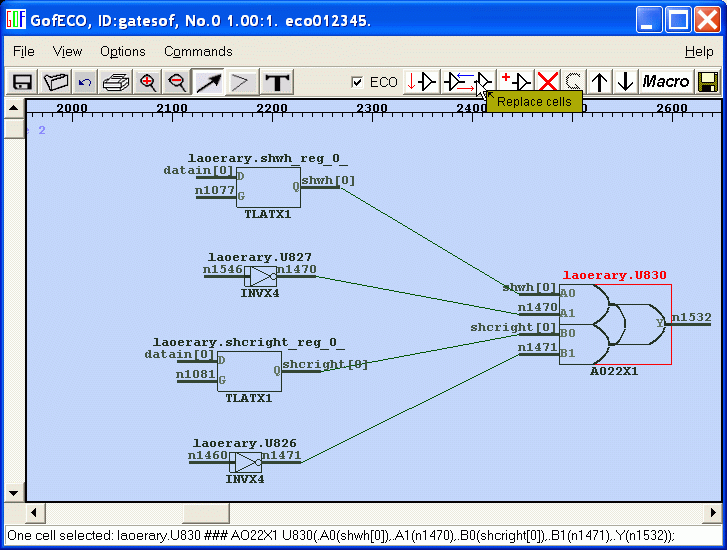
Task: Click the Zoom out magnifier icon
Action: tap(177, 83)
